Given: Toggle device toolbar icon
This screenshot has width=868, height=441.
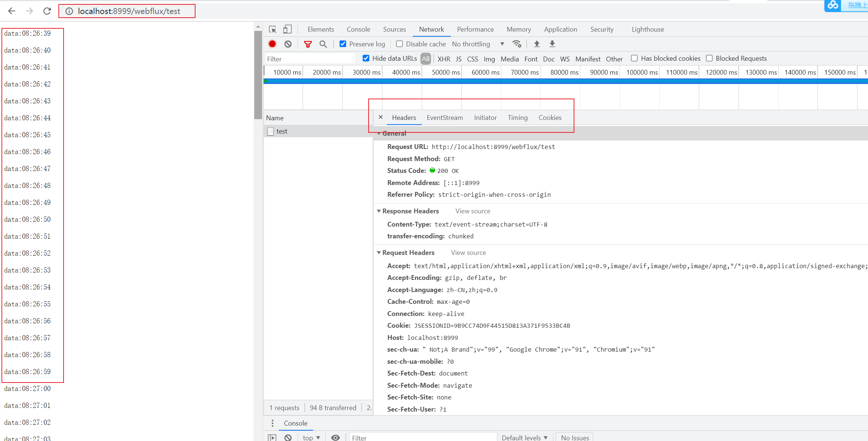Looking at the screenshot, I should point(287,29).
